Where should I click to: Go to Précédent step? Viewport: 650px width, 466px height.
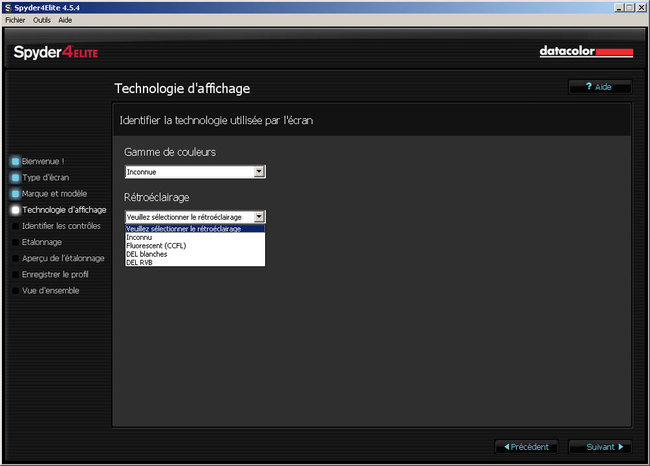526,447
